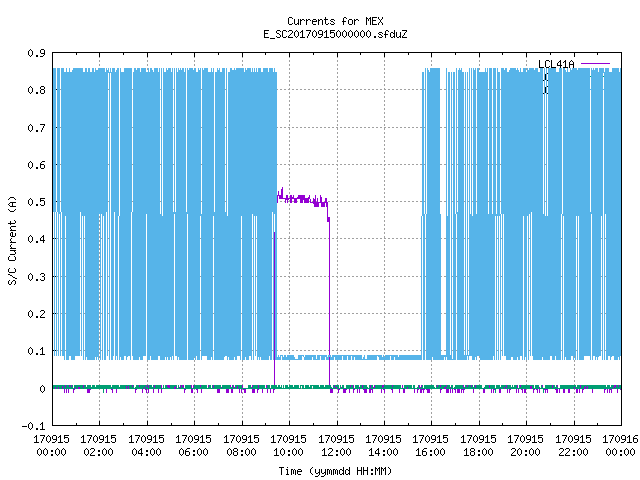
Task: Click the chart title 'Currents for MEX'
Action: (x=335, y=21)
